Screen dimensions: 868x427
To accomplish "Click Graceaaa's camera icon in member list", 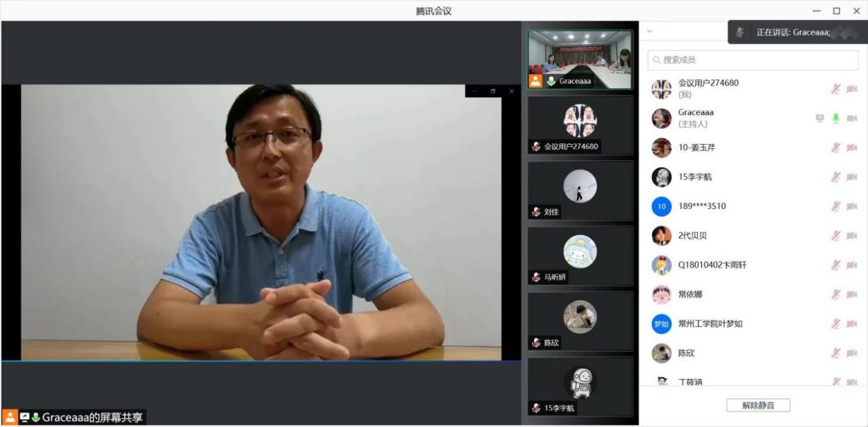I will [x=852, y=119].
